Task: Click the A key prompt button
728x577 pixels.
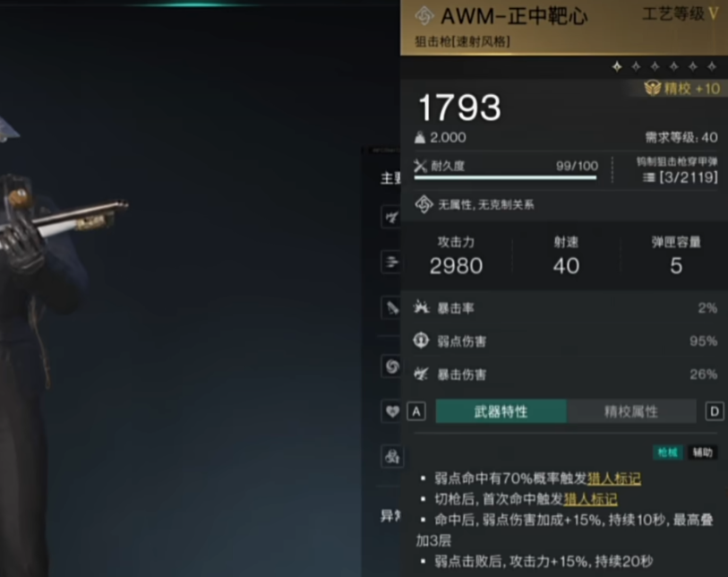Action: tap(416, 411)
